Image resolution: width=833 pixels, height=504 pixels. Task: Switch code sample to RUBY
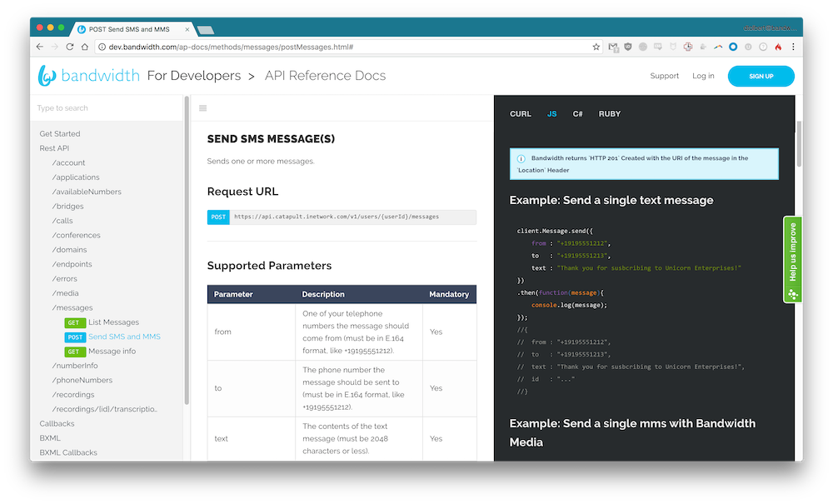click(x=610, y=113)
